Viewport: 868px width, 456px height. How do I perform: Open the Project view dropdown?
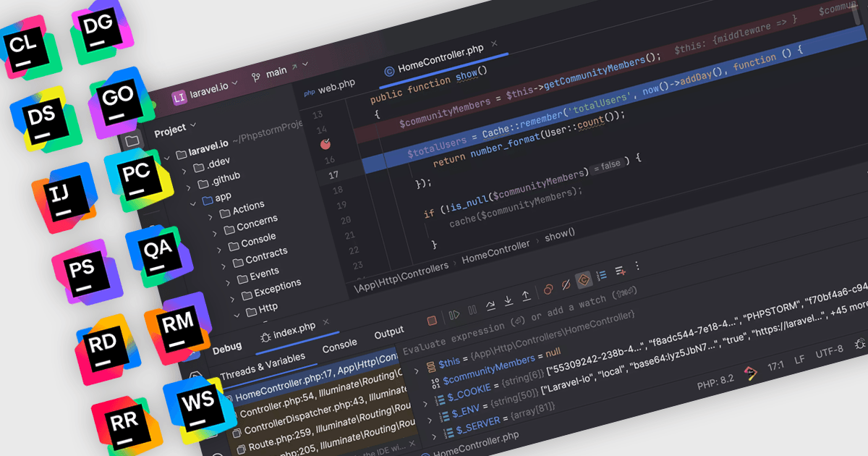(x=176, y=130)
